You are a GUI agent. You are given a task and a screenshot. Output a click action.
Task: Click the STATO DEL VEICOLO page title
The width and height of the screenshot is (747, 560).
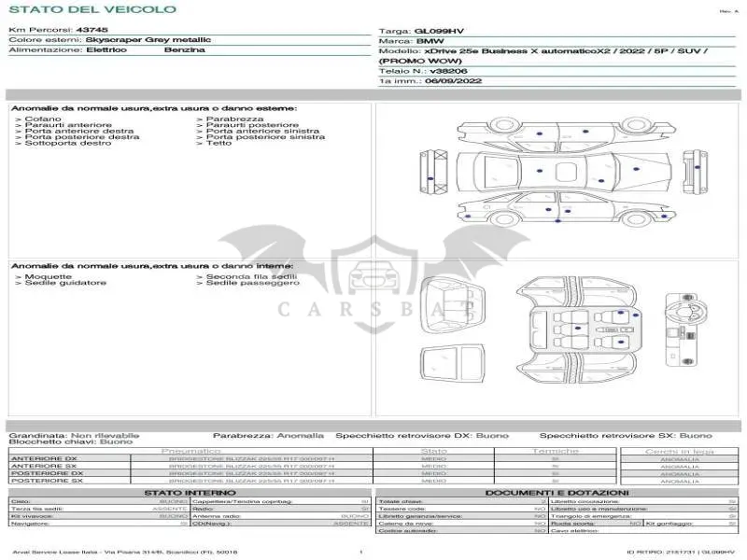point(92,9)
